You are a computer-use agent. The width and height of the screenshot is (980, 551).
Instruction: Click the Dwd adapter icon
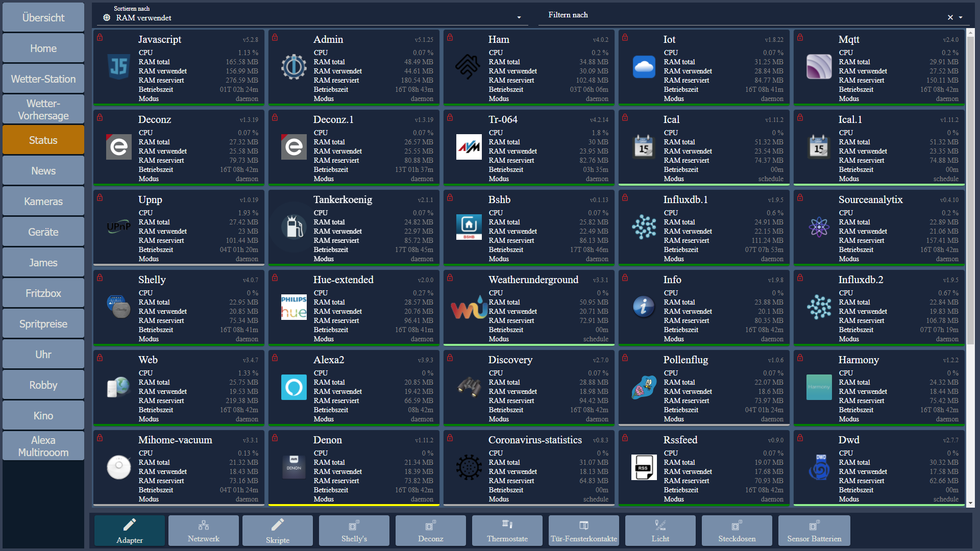click(819, 467)
